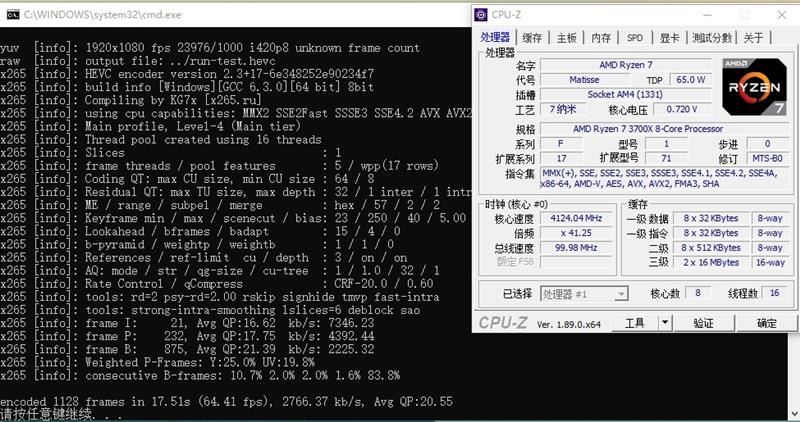Click the AMD Ryzen 7 logo badge
800x422 pixels.
pos(754,87)
